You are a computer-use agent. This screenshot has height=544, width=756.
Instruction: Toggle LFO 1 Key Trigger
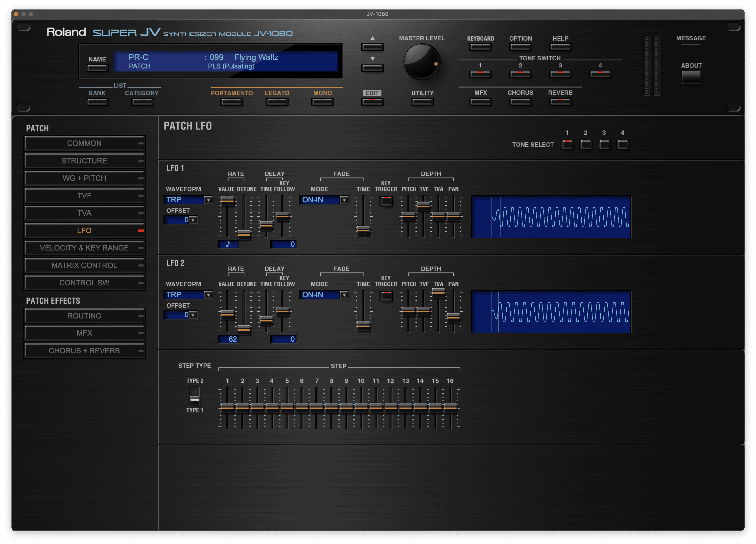(386, 201)
